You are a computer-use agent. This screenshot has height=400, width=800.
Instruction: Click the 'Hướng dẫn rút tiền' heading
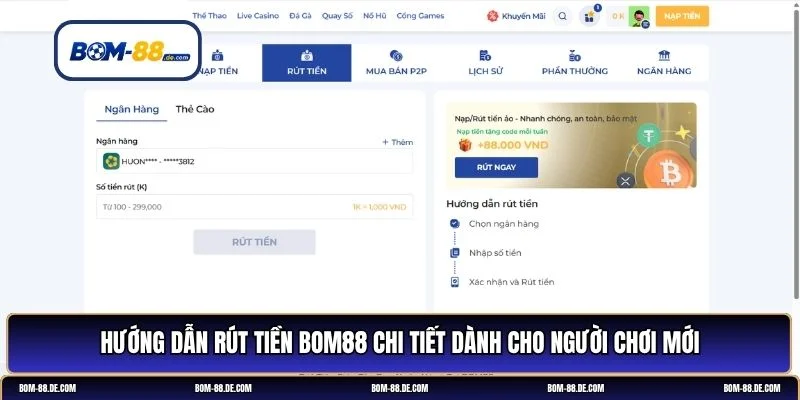click(x=492, y=204)
